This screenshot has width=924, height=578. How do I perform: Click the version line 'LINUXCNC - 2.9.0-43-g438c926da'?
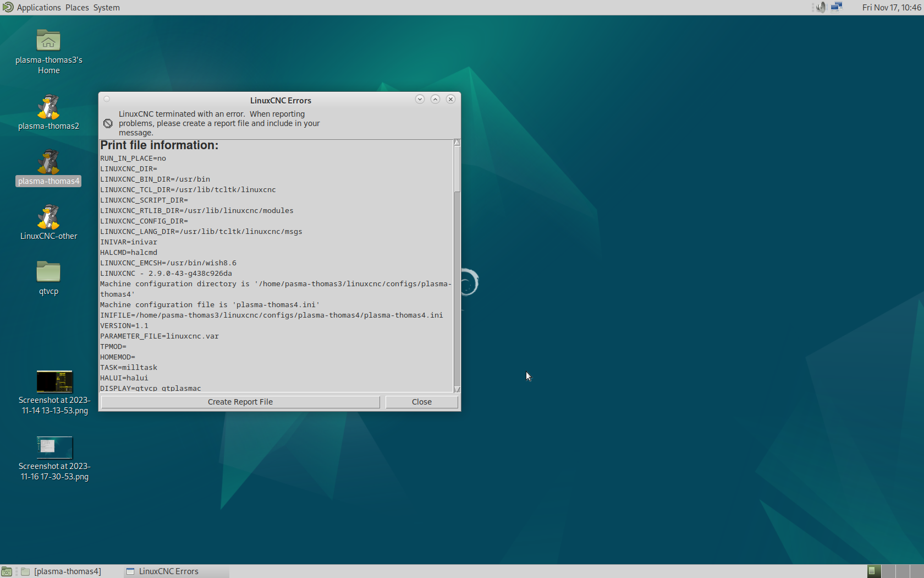pos(166,274)
